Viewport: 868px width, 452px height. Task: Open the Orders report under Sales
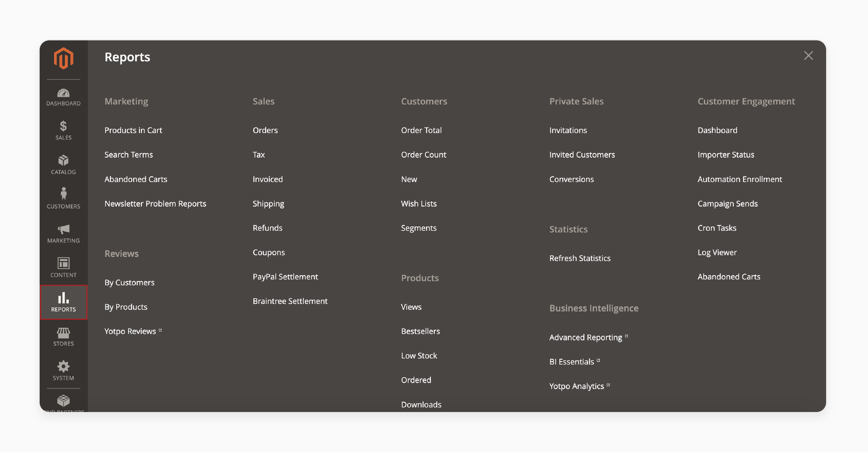[265, 130]
